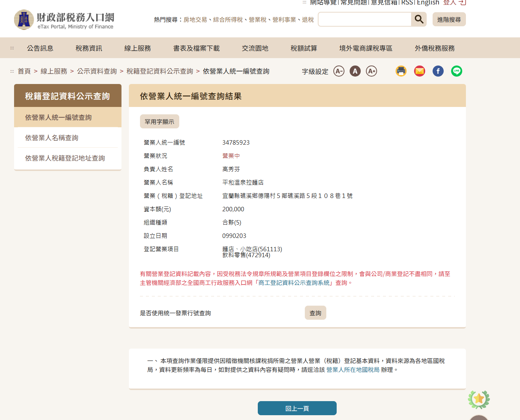Image resolution: width=520 pixels, height=420 pixels.
Task: Click organization type 合夥(5)
Action: [232, 222]
